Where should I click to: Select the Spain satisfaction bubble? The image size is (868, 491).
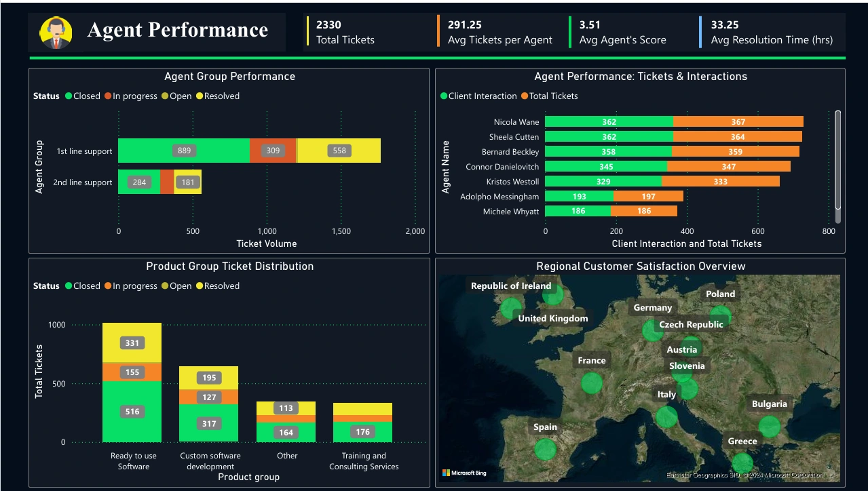point(545,449)
